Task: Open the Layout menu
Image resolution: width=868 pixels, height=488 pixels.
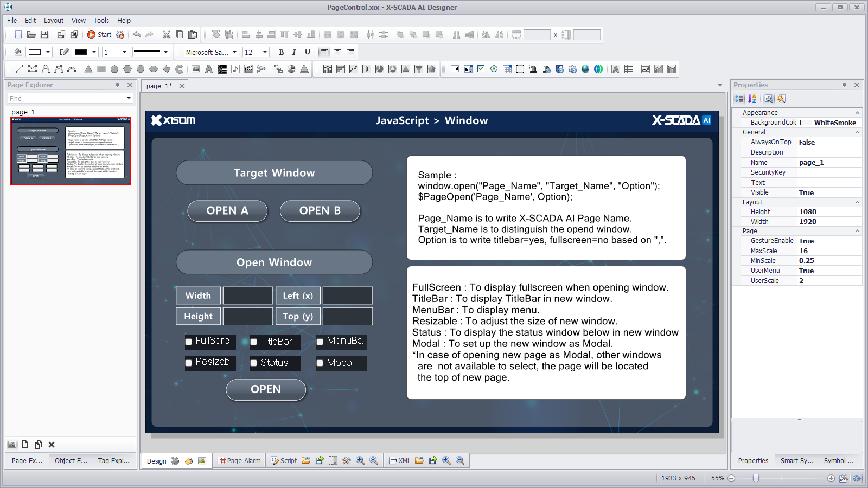Action: 54,20
